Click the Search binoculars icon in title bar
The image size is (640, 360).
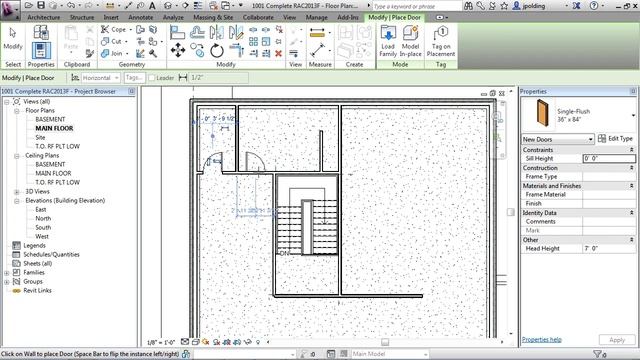click(468, 6)
